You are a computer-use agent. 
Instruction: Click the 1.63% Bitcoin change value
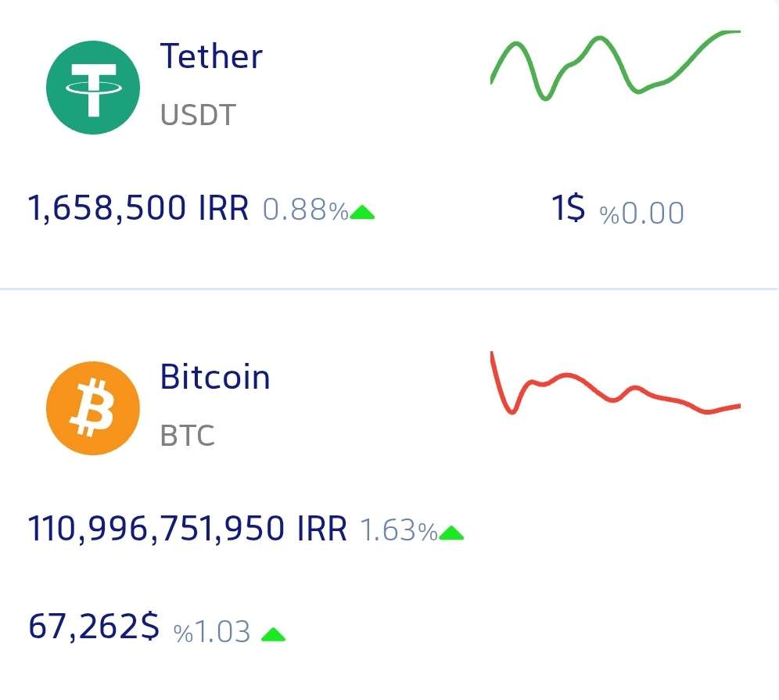(398, 531)
